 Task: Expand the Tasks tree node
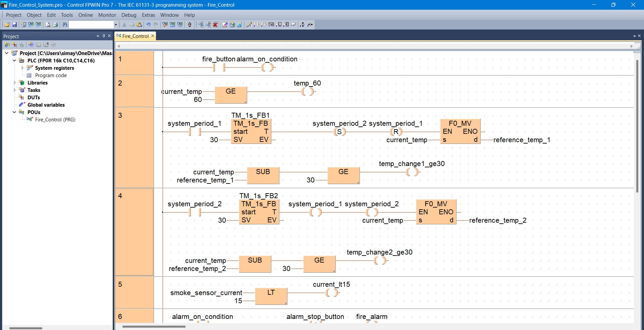coord(14,90)
